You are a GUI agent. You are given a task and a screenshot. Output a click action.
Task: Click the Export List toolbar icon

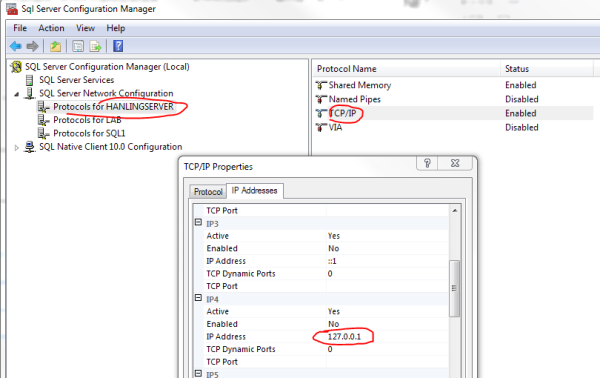[x=95, y=46]
